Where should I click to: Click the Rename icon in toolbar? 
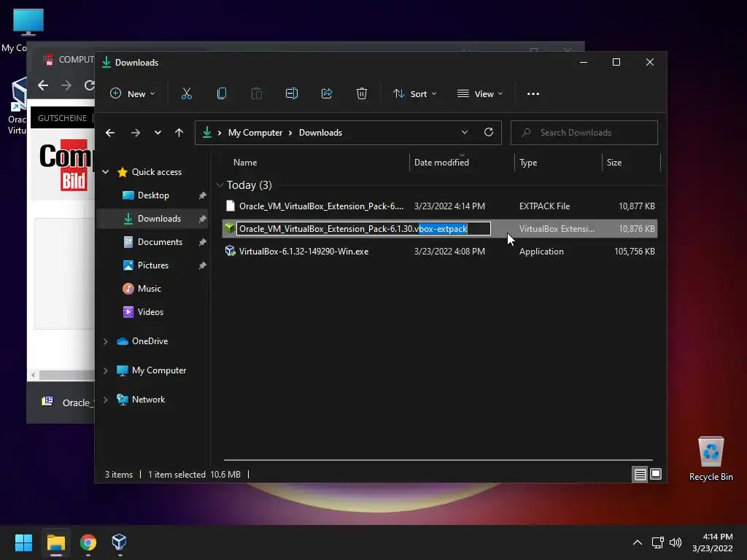292,94
